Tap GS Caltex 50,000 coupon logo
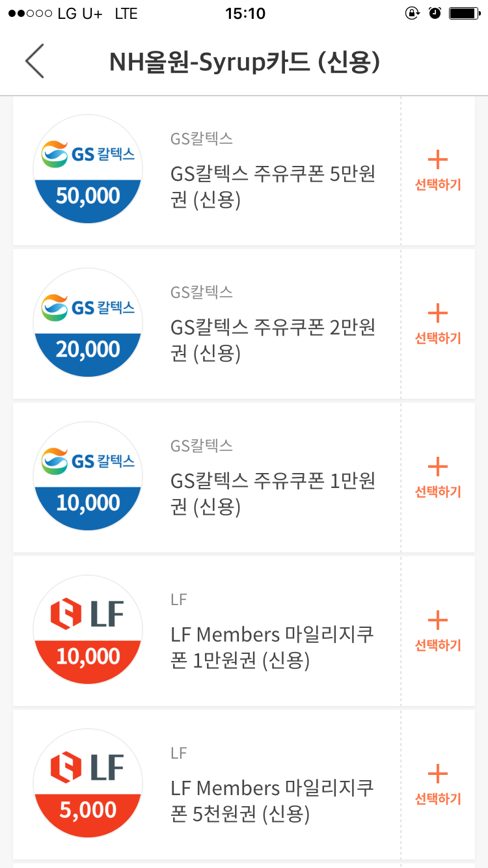 [x=88, y=170]
